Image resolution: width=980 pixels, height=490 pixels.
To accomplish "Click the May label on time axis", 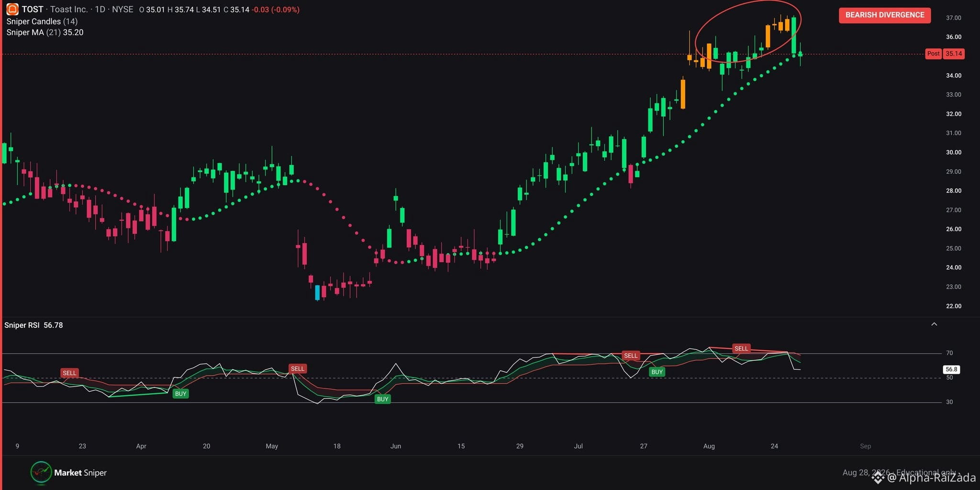I will pos(272,446).
